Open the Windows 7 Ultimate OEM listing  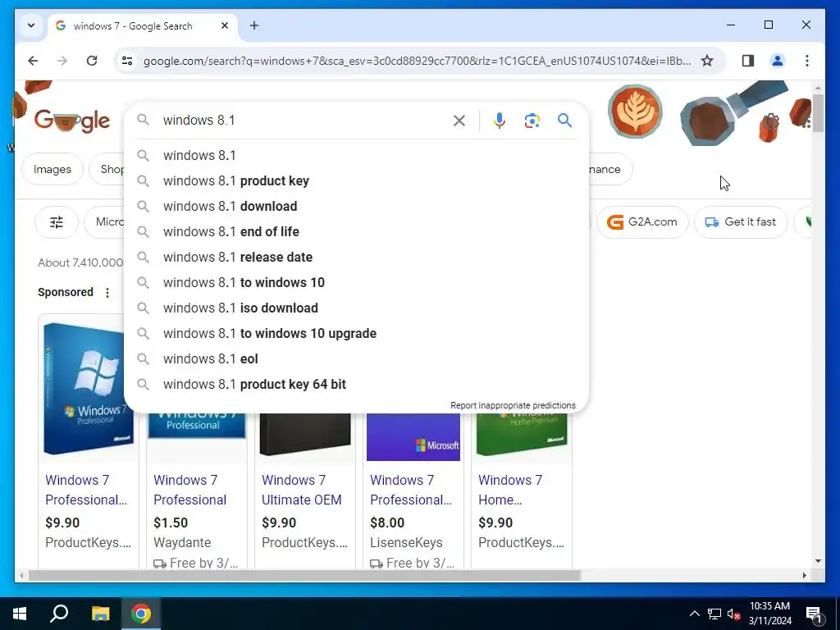pos(301,490)
